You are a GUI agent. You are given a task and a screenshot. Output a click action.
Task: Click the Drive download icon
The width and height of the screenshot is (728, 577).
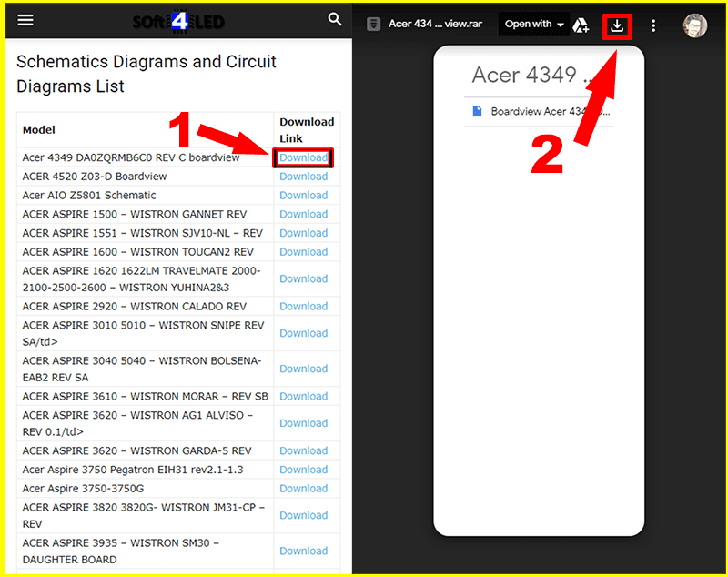(x=617, y=26)
